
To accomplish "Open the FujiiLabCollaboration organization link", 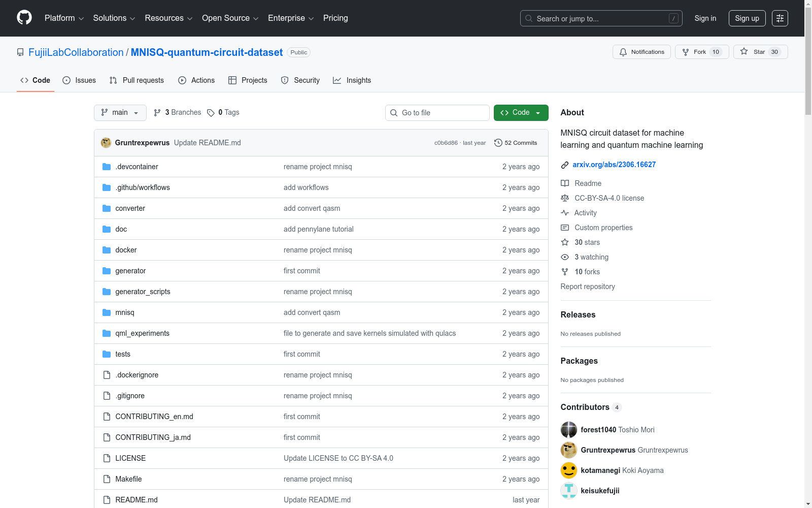I will click(76, 52).
